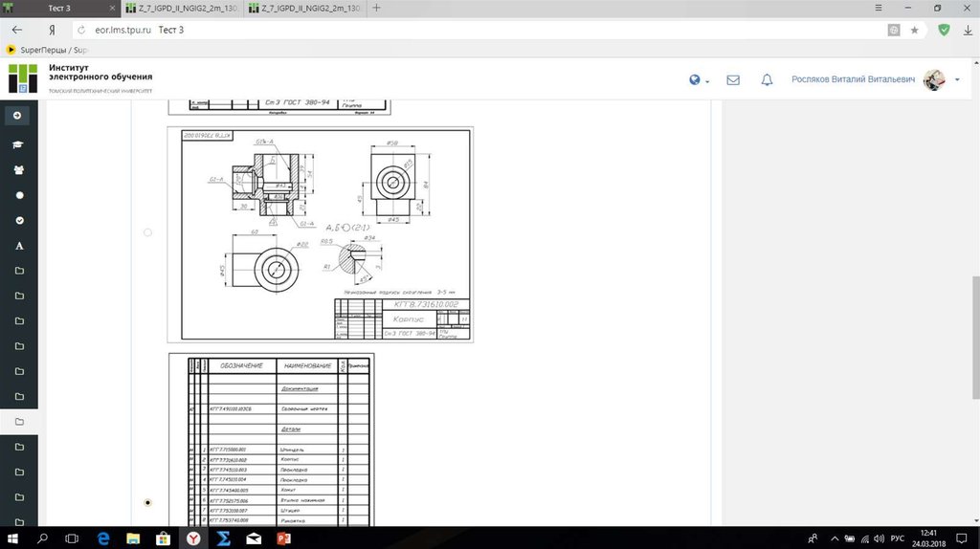Select the radio button beside the specification table
Image resolution: width=980 pixels, height=549 pixels.
pyautogui.click(x=147, y=503)
